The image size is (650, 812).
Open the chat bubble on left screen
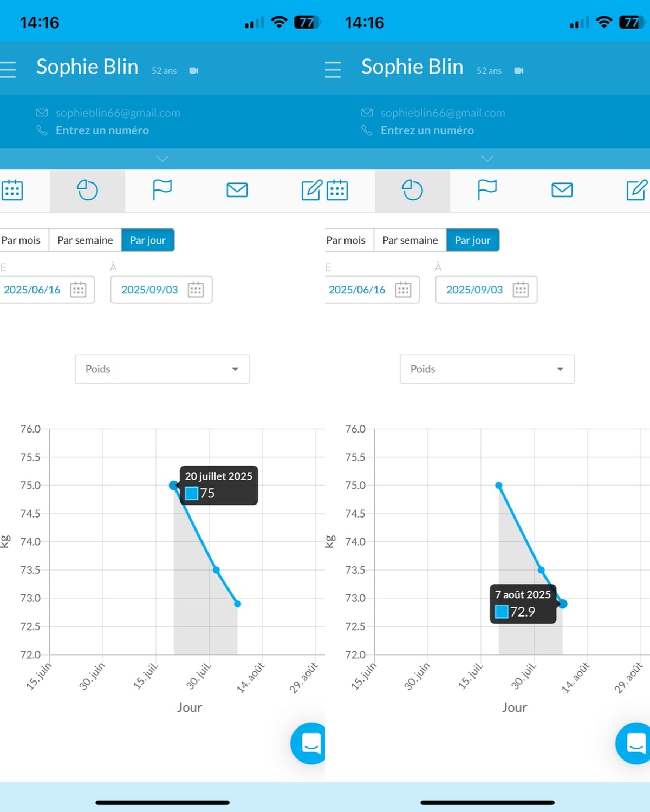[309, 743]
